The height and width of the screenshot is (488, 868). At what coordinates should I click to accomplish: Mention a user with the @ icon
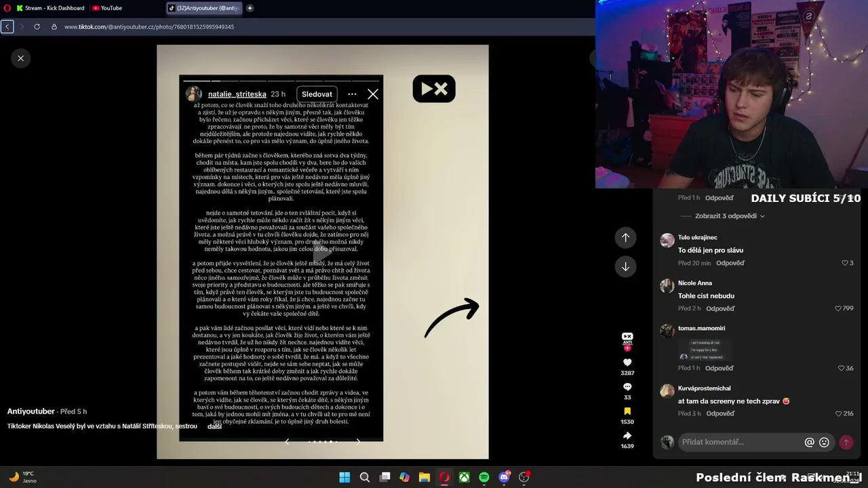click(809, 442)
